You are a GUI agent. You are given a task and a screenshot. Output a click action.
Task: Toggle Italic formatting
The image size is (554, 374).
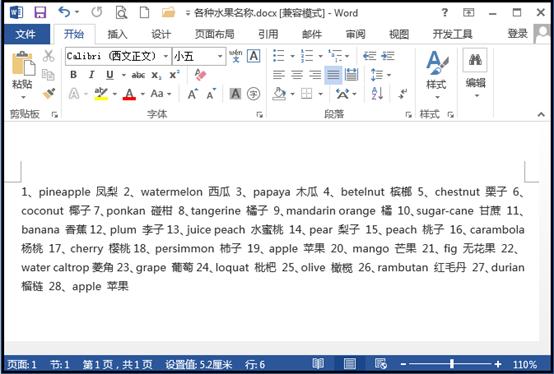[92, 75]
